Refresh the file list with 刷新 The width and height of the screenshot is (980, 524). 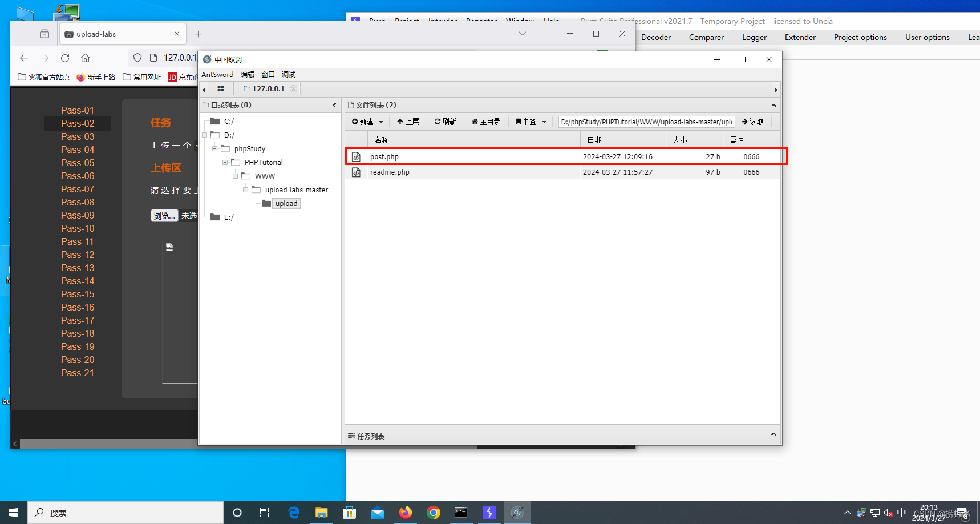(x=445, y=122)
